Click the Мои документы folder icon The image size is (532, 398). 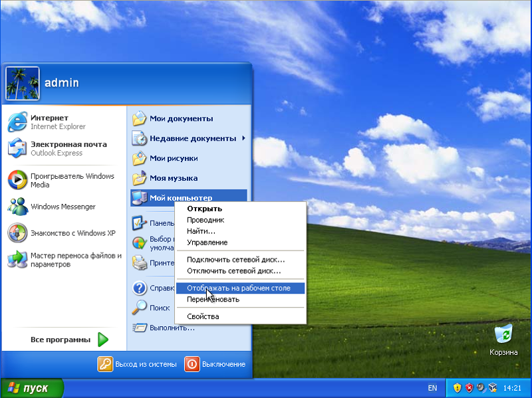(x=139, y=119)
